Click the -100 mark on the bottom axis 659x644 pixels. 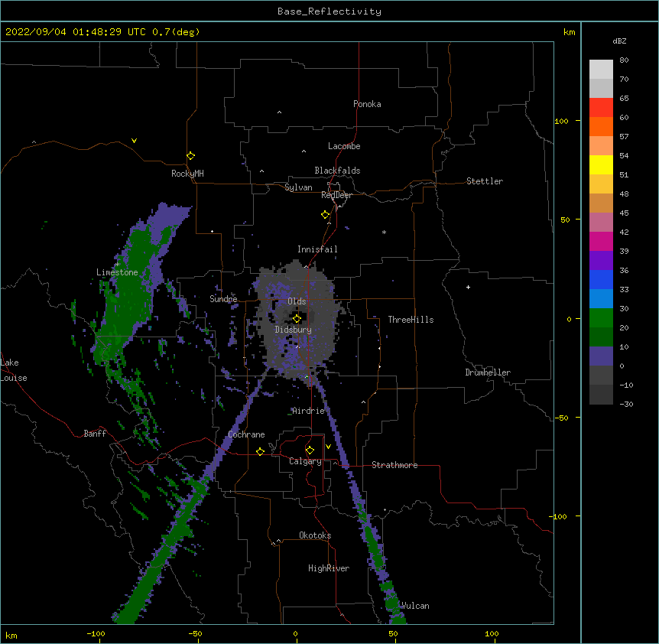(x=96, y=633)
